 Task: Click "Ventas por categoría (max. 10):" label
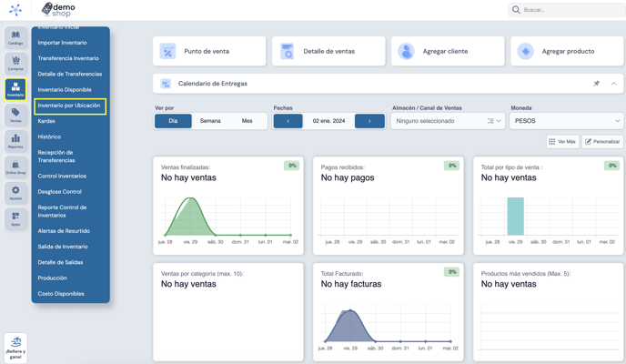point(202,274)
